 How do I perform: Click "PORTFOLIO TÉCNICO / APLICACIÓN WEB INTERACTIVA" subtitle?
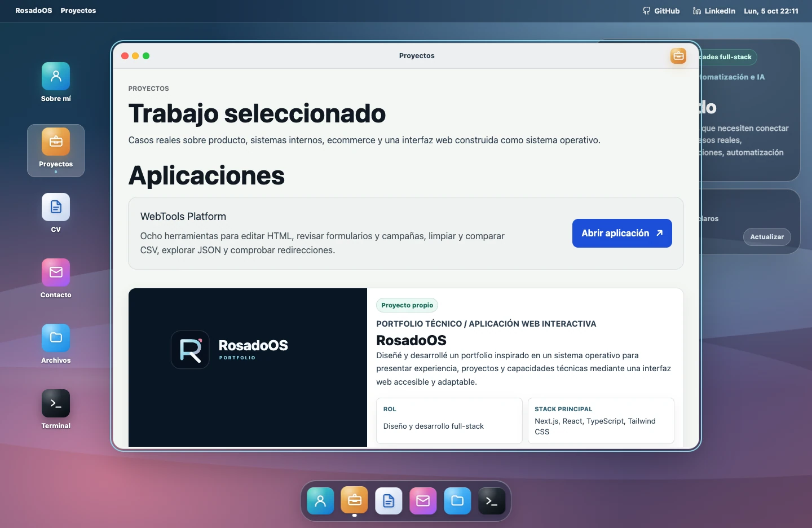(x=486, y=324)
